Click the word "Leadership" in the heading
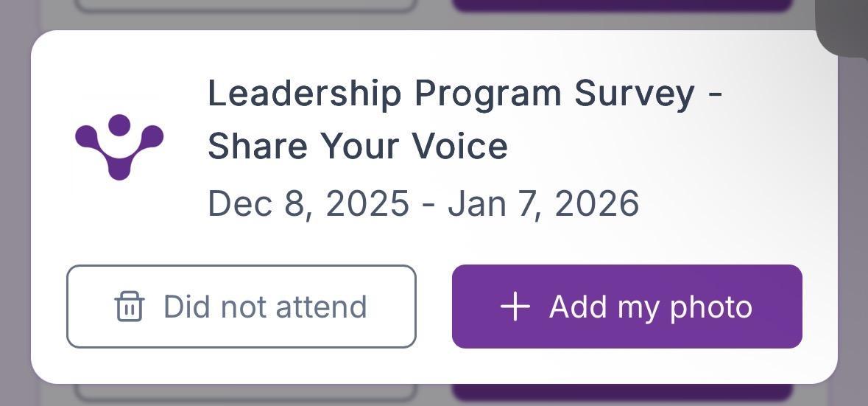 (x=304, y=94)
